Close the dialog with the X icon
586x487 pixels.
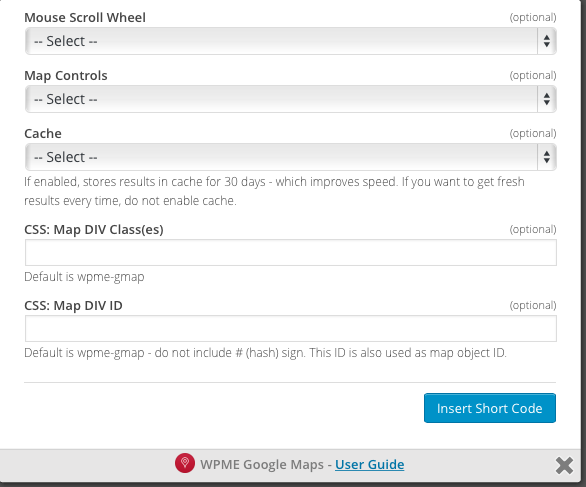click(x=564, y=465)
